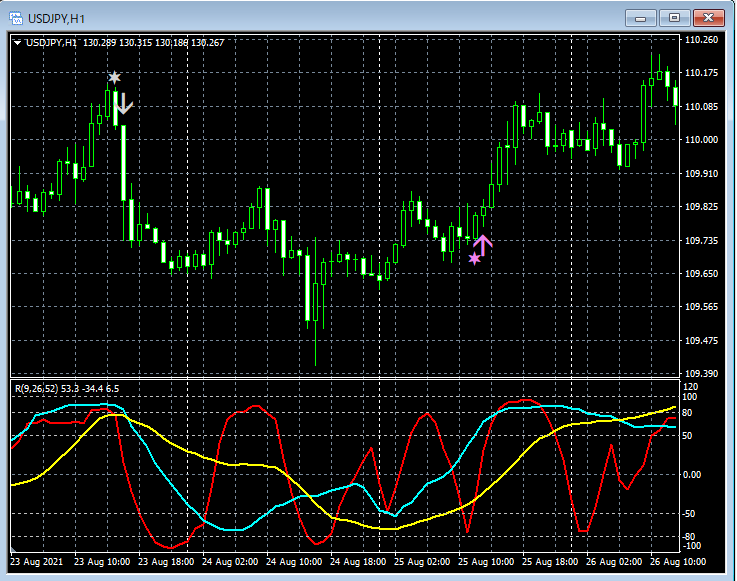Click the 26 Aug 02:00 time label
Image resolution: width=737 pixels, height=581 pixels.
614,562
